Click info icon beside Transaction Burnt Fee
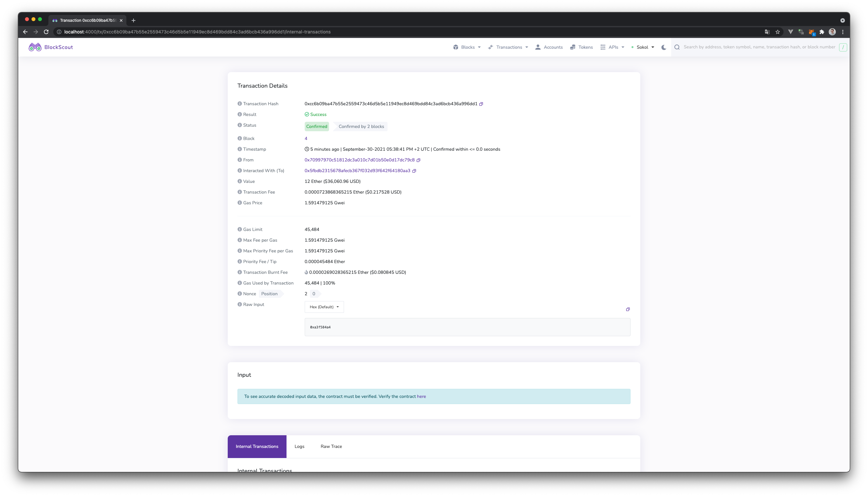 (239, 272)
